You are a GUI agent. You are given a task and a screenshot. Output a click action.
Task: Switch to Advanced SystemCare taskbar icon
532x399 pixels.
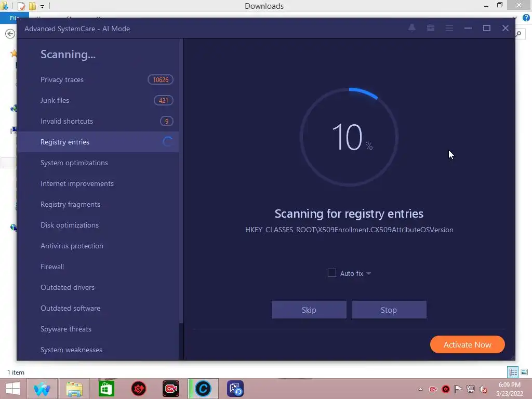point(203,389)
